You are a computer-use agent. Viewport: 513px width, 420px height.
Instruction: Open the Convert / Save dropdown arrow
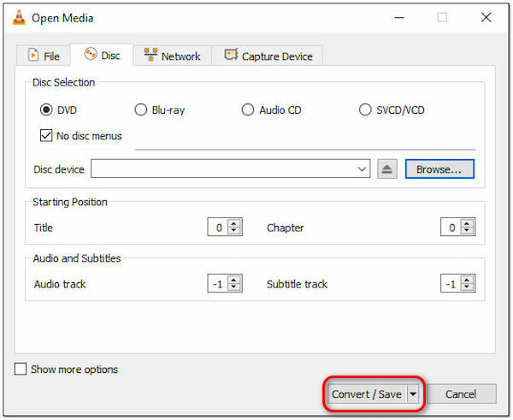(413, 393)
